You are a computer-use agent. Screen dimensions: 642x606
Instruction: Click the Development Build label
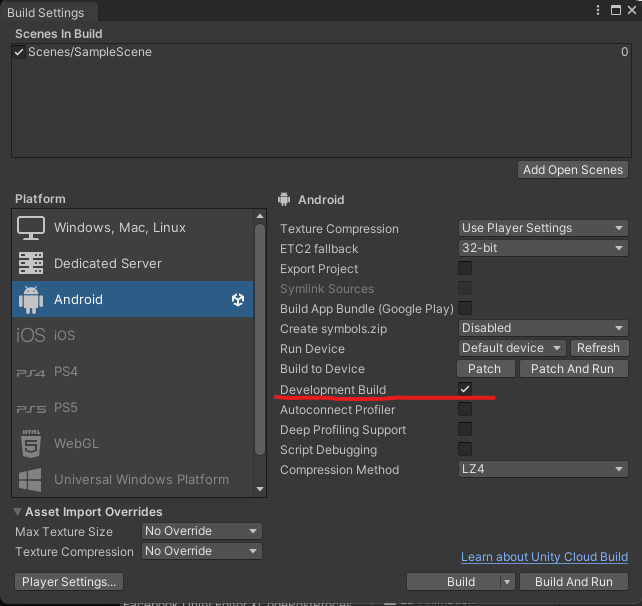[x=333, y=390]
